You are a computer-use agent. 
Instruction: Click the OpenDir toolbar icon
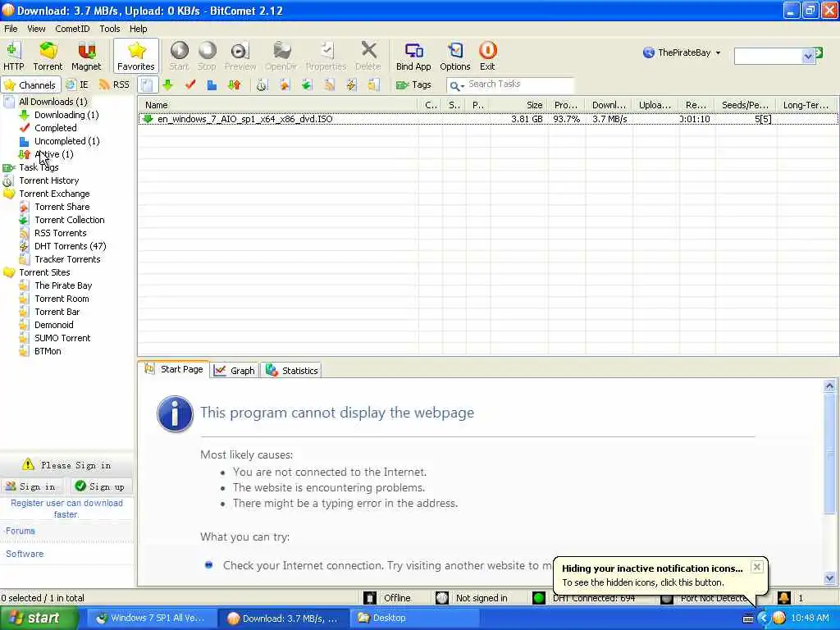point(281,56)
